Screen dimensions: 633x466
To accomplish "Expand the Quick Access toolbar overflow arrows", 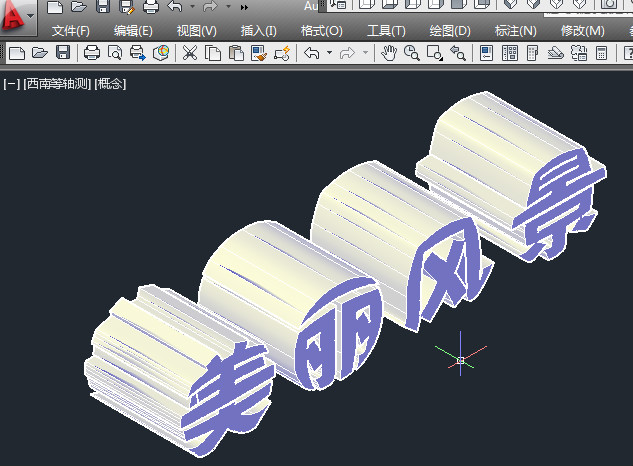I will tap(244, 7).
